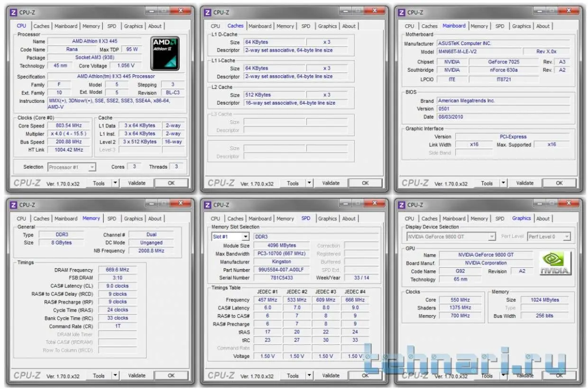Click the Code Name value Rana
Image resolution: width=588 pixels, height=389 pixels.
tap(72, 49)
